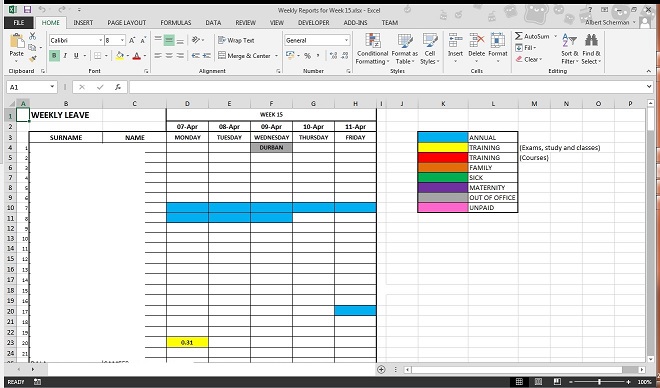Open the Name Box dropdown arrow
This screenshot has height=388, width=660.
point(52,87)
